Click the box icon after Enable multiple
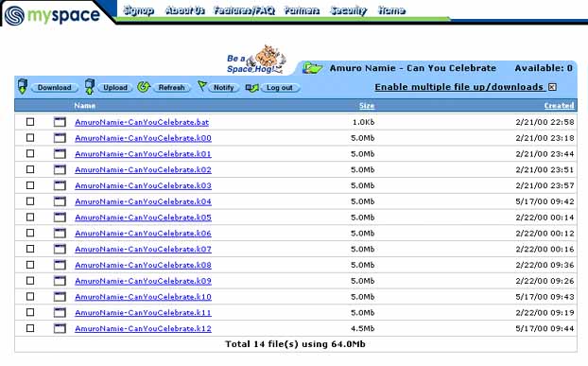588x366 pixels. 552,87
